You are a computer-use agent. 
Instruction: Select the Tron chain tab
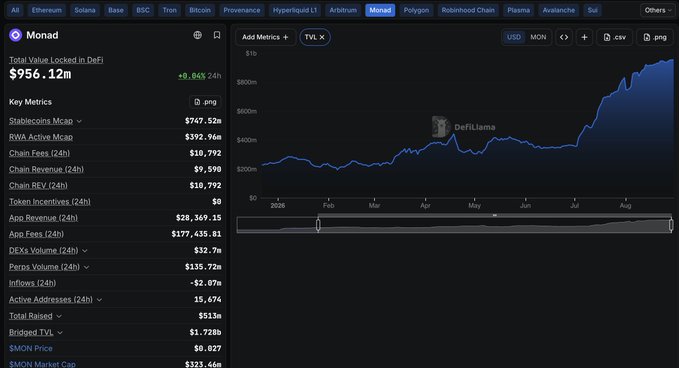point(169,10)
